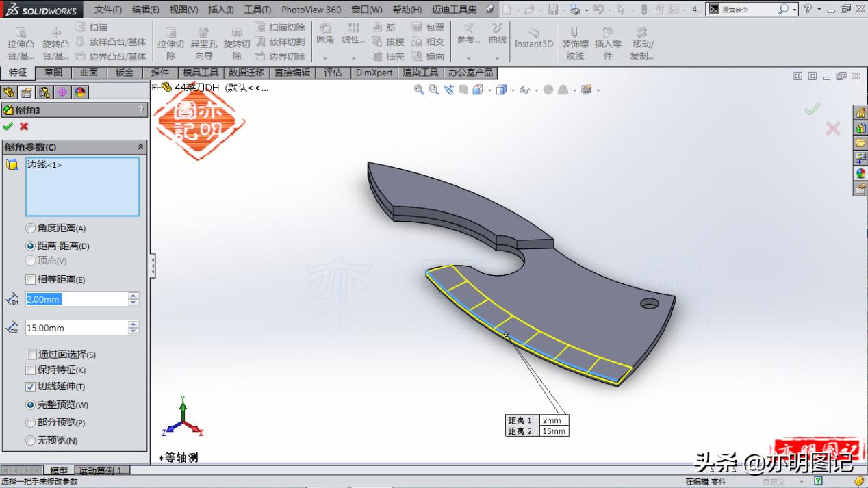Switch to the 钣金 ribbon tab

125,73
